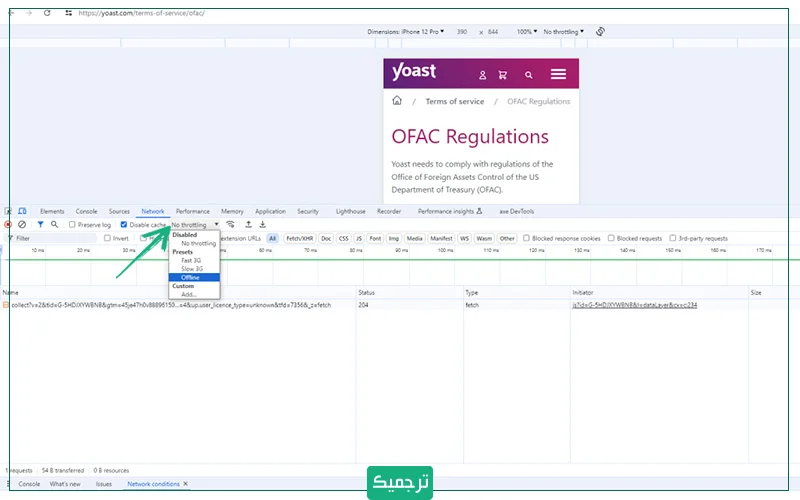Image resolution: width=800 pixels, height=500 pixels.
Task: Click the import HAR upload icon
Action: (x=248, y=224)
